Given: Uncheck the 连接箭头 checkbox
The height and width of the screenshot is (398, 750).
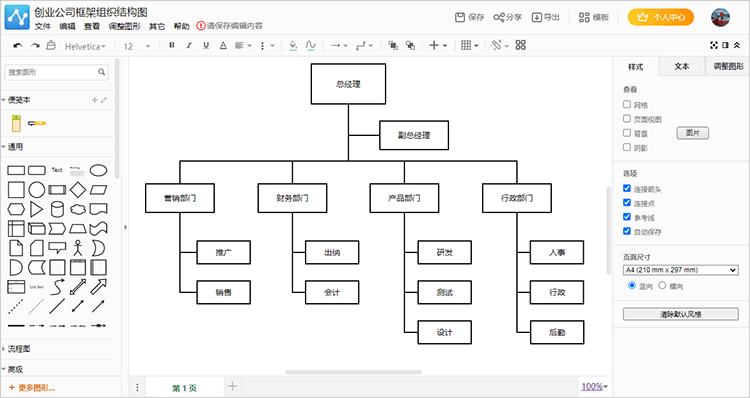Looking at the screenshot, I should [x=627, y=188].
